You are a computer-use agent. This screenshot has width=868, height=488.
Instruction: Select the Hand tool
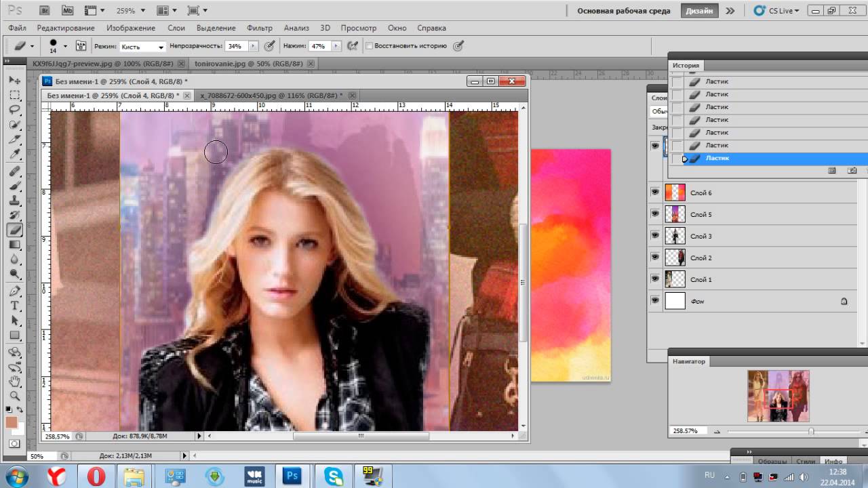click(x=15, y=381)
